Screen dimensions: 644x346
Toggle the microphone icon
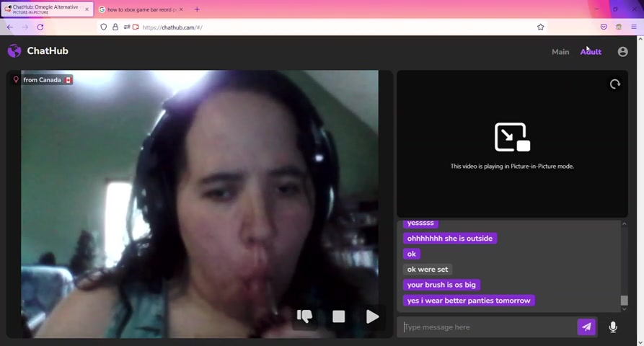(613, 327)
